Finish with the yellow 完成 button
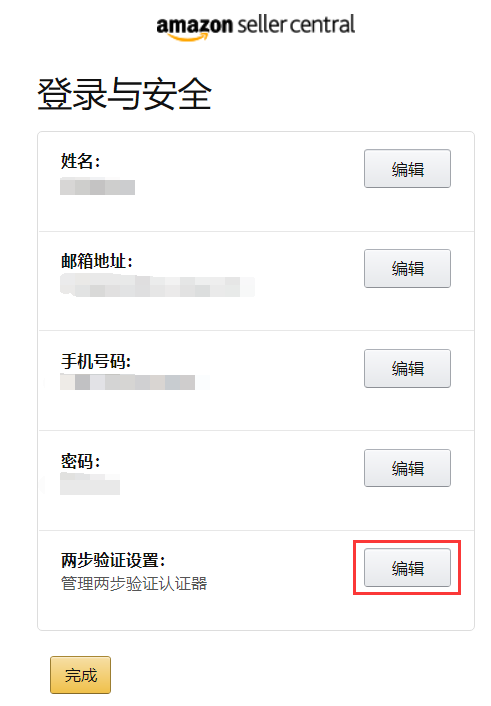This screenshot has width=491, height=706. pyautogui.click(x=81, y=675)
